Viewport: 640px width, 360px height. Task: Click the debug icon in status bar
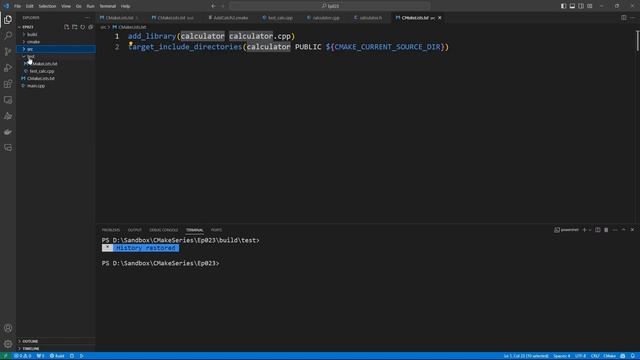pos(72,356)
